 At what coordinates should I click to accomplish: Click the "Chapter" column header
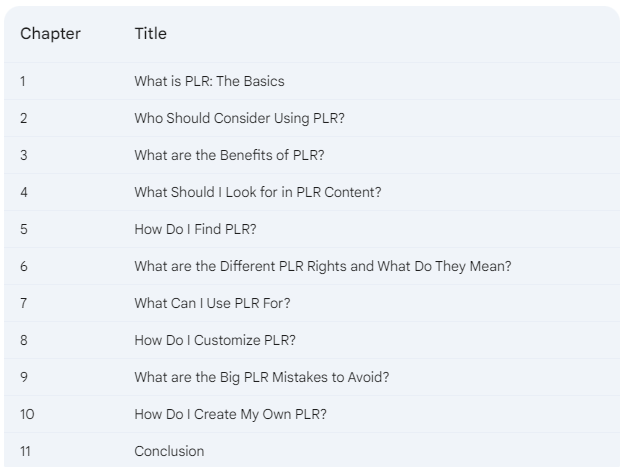(x=50, y=34)
